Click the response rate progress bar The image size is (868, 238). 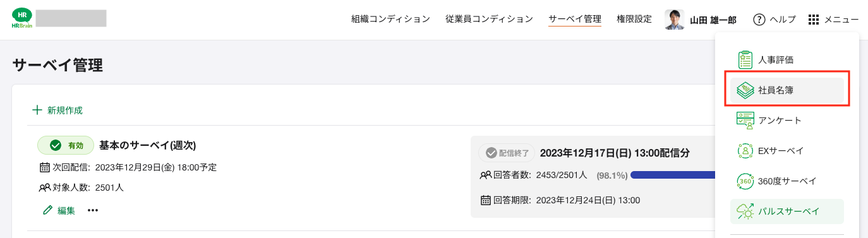coord(673,175)
